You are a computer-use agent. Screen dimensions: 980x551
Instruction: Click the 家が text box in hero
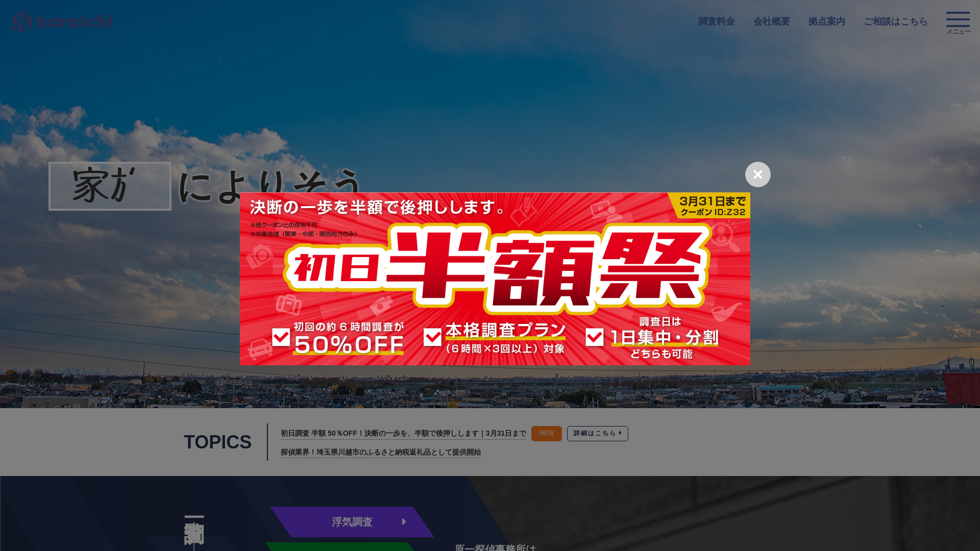[110, 186]
